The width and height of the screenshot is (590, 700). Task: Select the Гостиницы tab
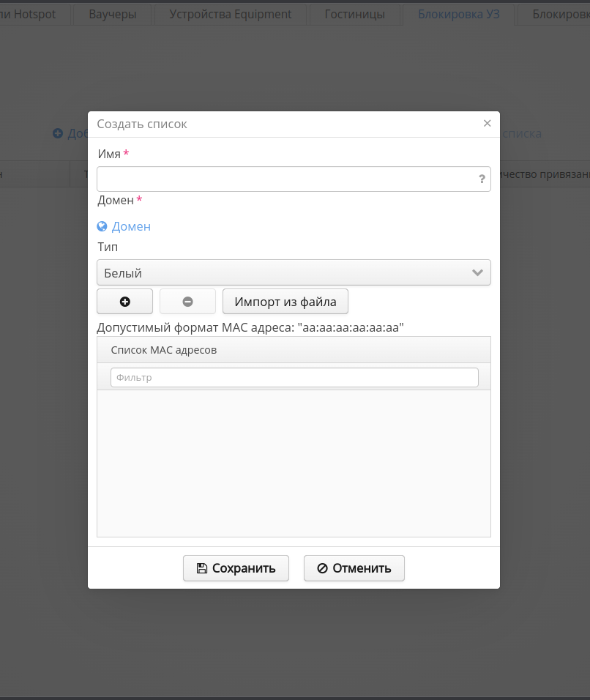coord(354,14)
